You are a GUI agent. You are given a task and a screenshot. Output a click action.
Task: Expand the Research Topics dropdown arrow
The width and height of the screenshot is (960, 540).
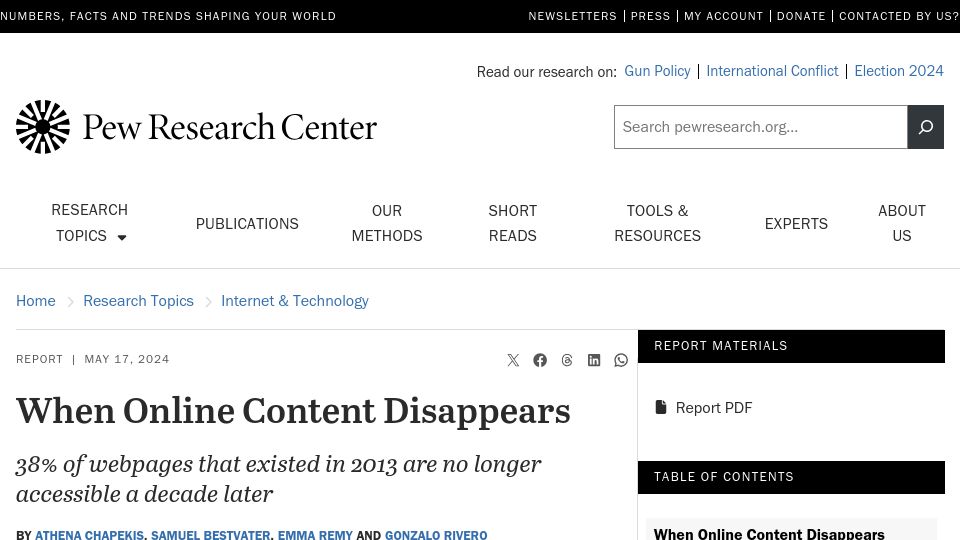[122, 238]
